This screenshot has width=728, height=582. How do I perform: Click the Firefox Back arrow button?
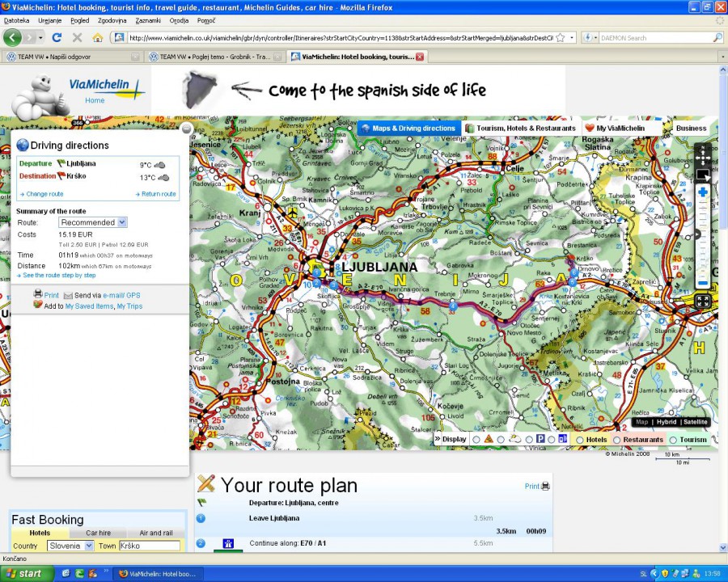click(12, 38)
